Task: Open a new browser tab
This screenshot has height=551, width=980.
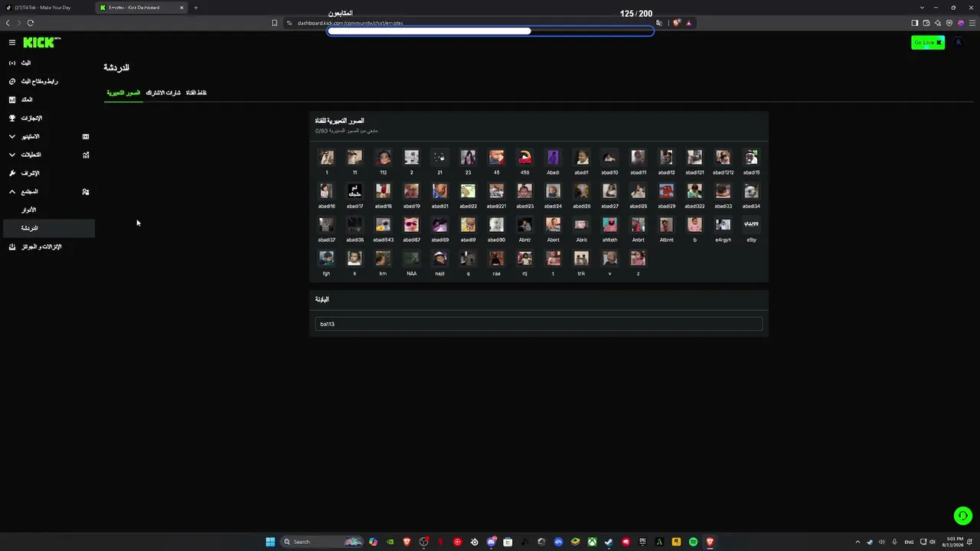Action: coord(196,8)
